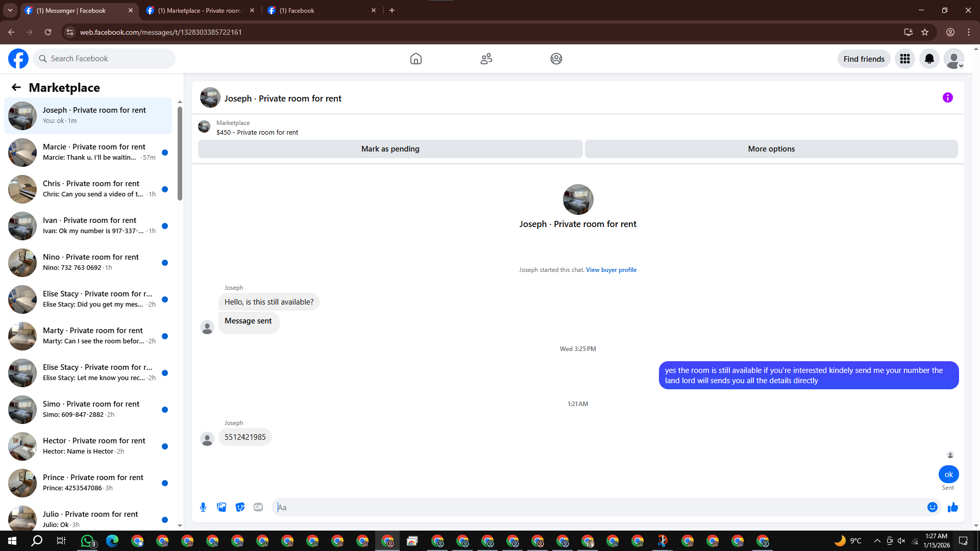
Task: Click the Mark as pending button
Action: (390, 149)
